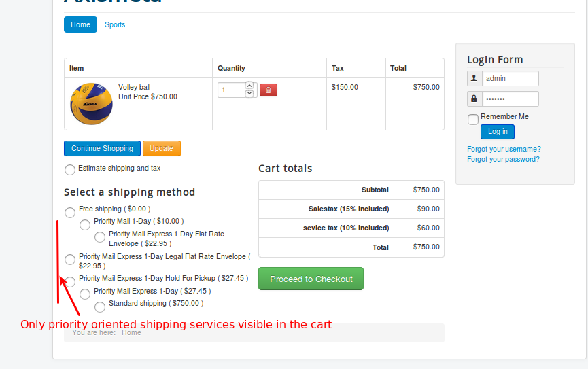Screen dimensions: 588x369
Task: Pick Priority Mail Express 1-Day Hold For Pickup
Action: click(x=70, y=282)
